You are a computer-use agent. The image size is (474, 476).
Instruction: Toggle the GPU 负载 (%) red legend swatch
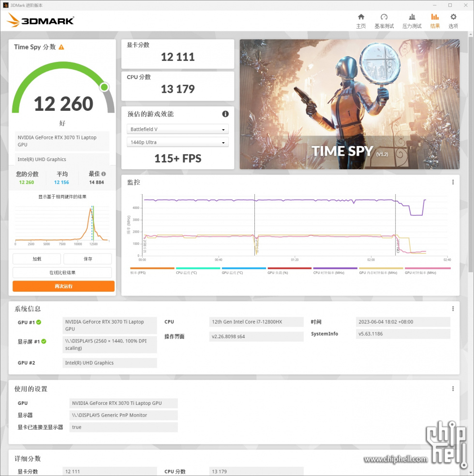point(290,268)
